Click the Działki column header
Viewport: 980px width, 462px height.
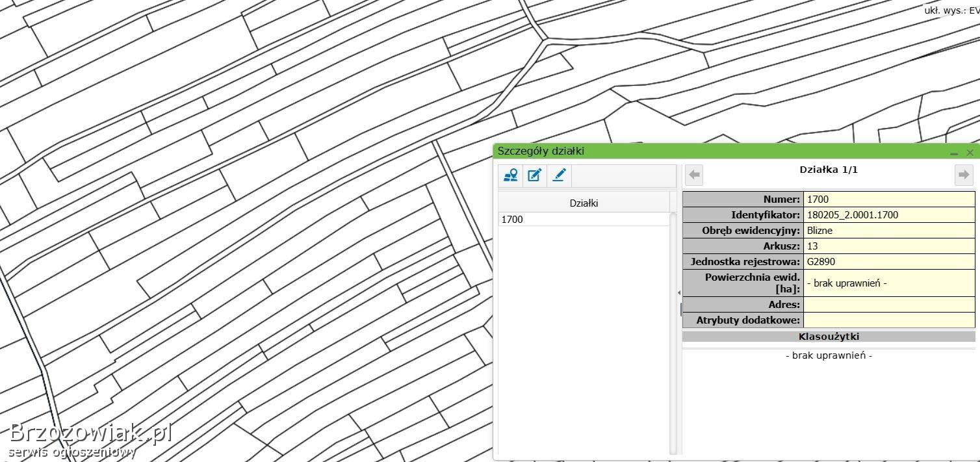[x=583, y=203]
